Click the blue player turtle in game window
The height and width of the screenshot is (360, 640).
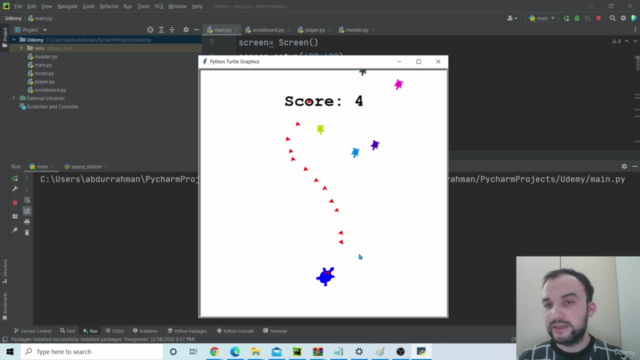click(326, 276)
